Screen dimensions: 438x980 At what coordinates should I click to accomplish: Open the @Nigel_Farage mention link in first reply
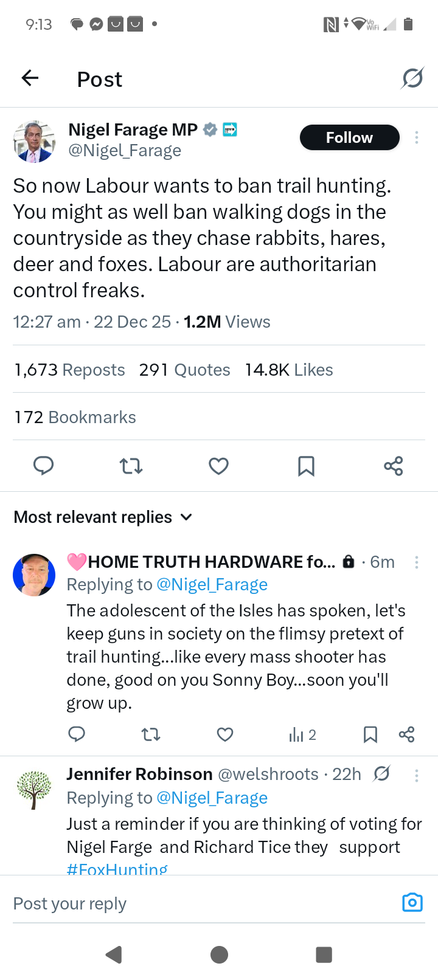(212, 584)
